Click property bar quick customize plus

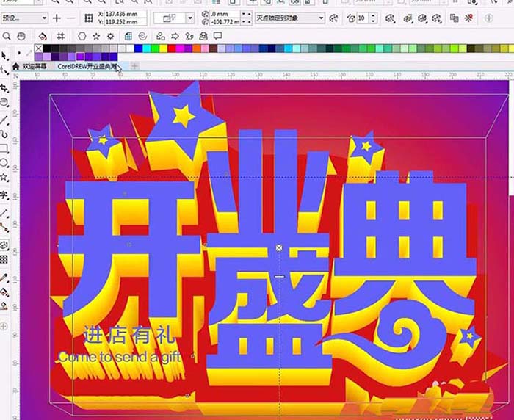(489, 18)
